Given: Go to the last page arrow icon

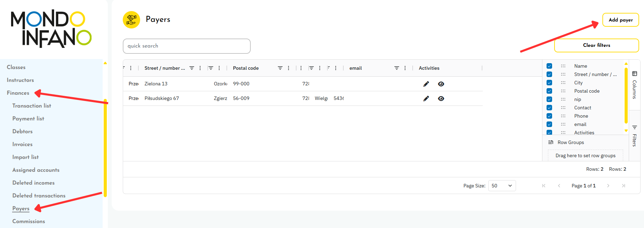Looking at the screenshot, I should click(x=623, y=186).
